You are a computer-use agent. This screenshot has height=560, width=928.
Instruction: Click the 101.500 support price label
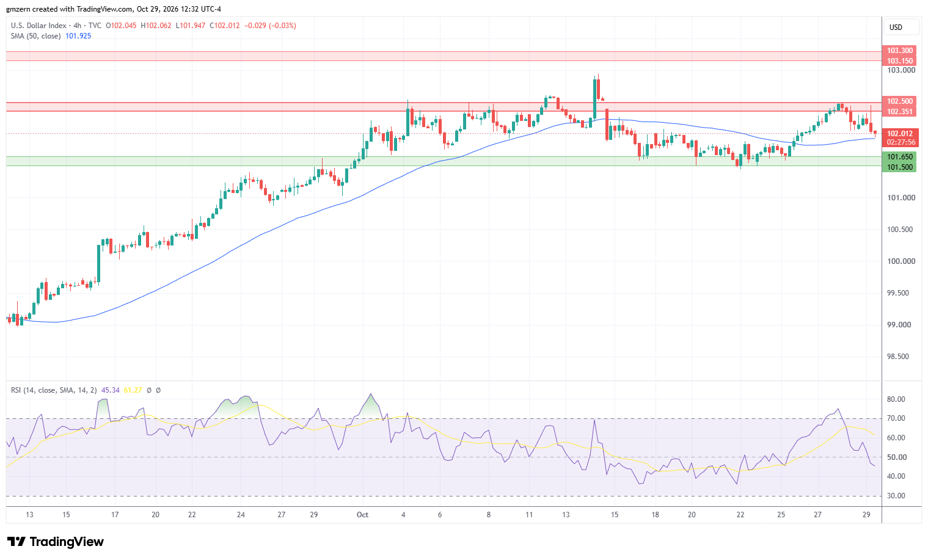pyautogui.click(x=900, y=167)
